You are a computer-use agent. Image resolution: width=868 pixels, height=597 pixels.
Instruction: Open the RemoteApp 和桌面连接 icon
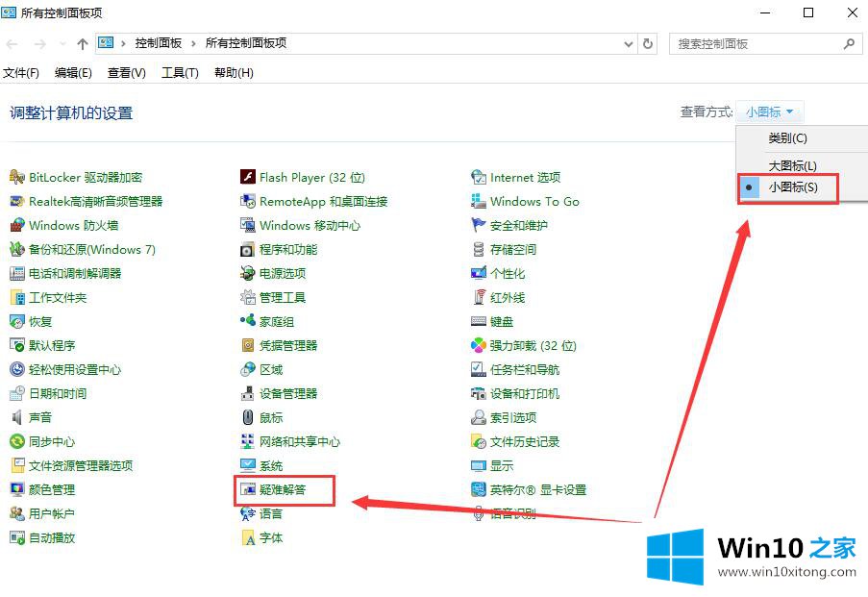tap(247, 202)
